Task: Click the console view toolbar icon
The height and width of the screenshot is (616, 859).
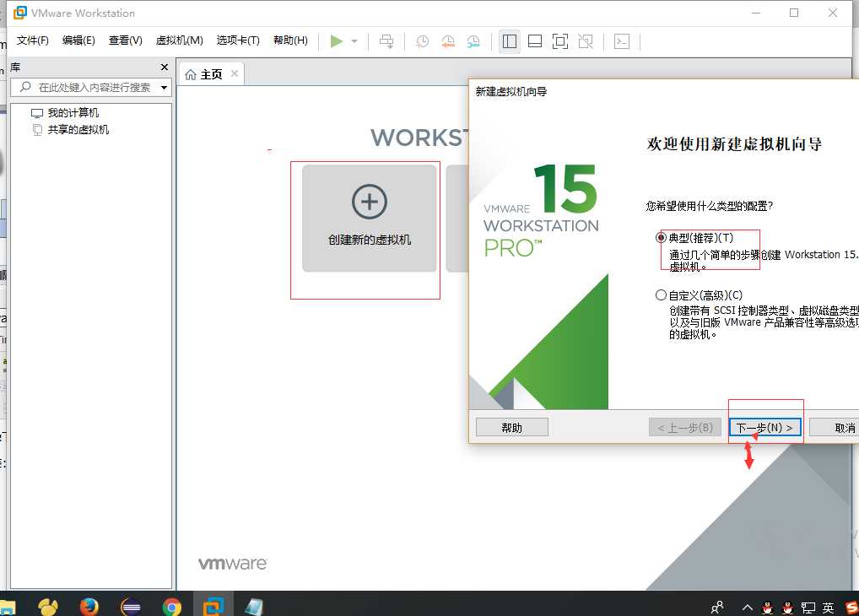Action: [x=622, y=41]
